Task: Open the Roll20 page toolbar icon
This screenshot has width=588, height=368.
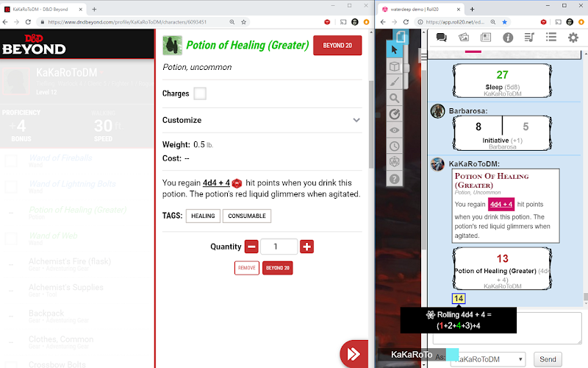Action: pos(401,36)
